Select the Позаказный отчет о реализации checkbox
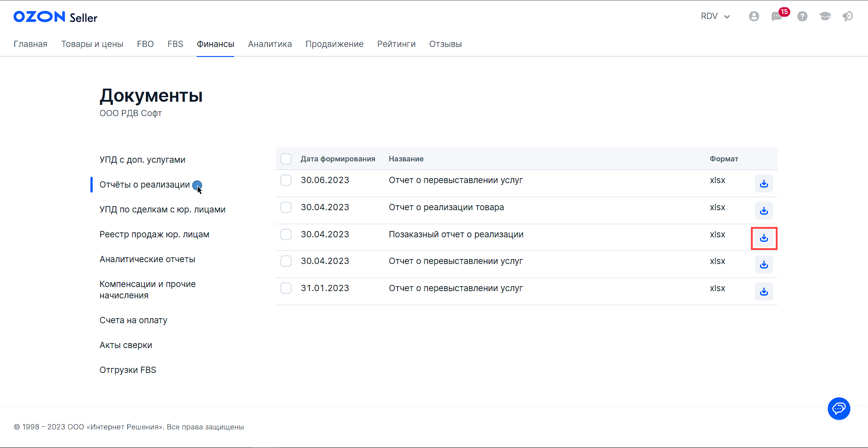The width and height of the screenshot is (868, 448). click(286, 234)
